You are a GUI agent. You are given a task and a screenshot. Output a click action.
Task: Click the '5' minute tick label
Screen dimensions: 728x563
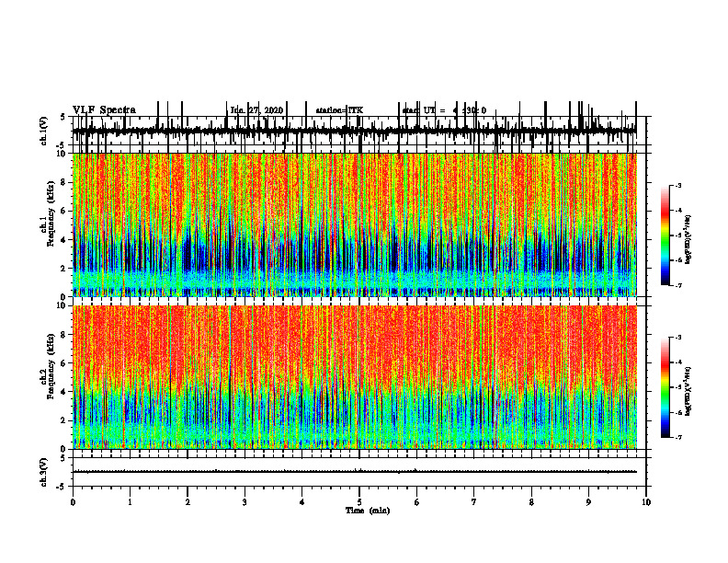pos(359,502)
